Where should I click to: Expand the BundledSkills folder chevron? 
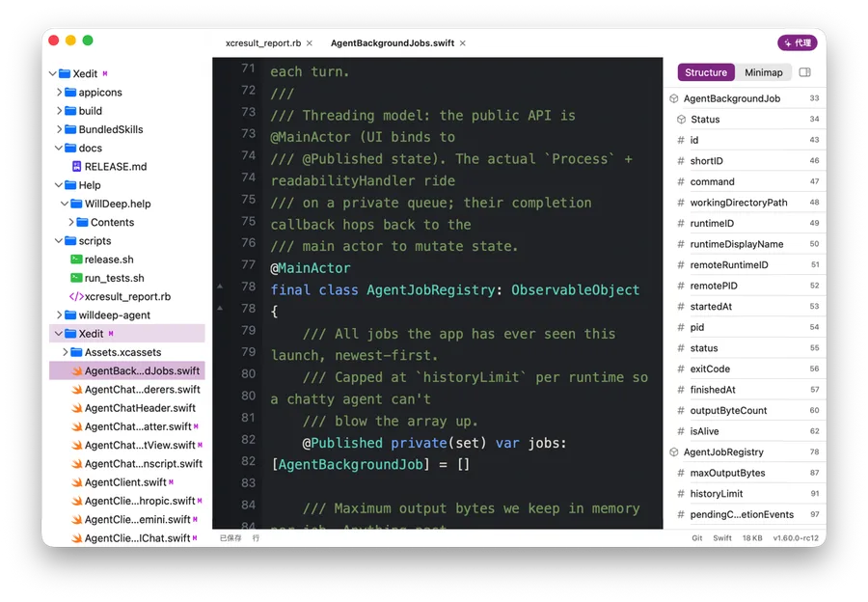pyautogui.click(x=59, y=129)
